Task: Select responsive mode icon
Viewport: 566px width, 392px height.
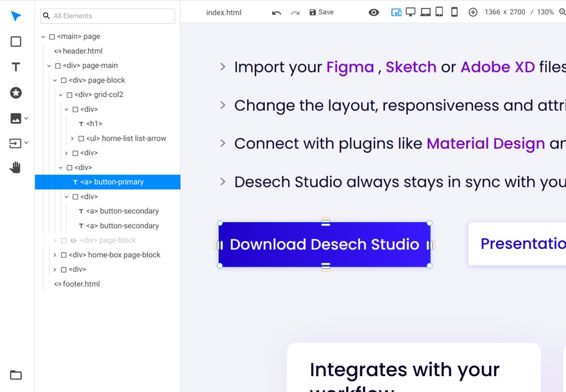Action: coord(396,12)
